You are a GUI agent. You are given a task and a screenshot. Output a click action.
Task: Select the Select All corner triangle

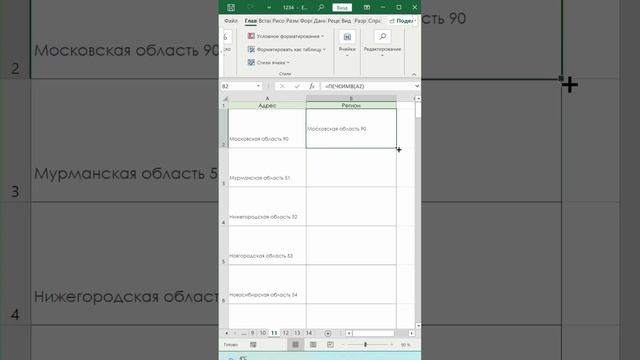pyautogui.click(x=224, y=98)
